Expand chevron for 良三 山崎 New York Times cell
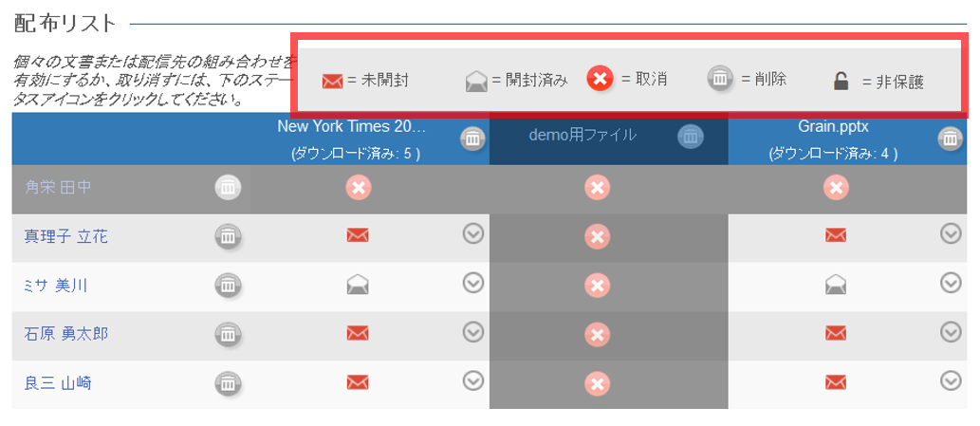 pos(472,380)
